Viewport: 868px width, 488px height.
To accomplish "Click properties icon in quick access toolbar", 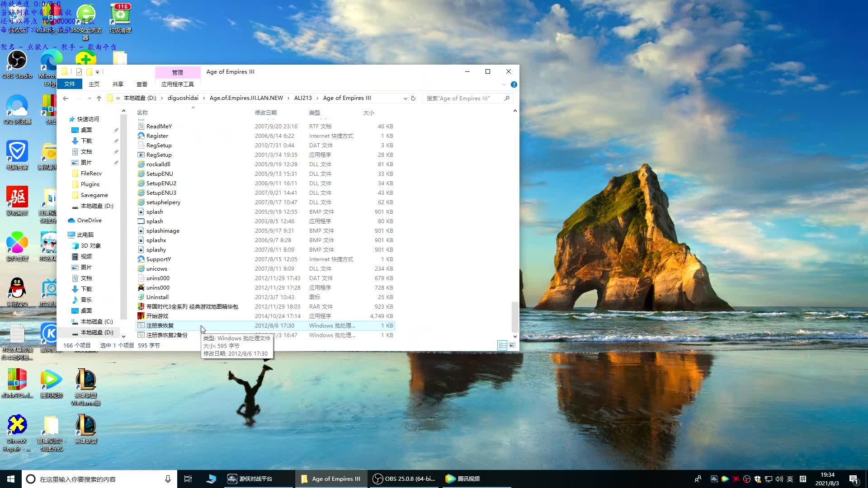I will point(79,72).
